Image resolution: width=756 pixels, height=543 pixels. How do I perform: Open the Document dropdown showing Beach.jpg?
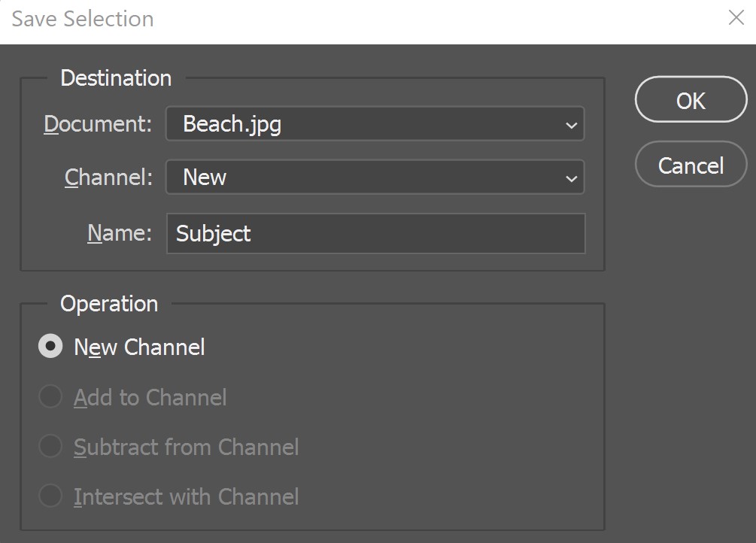(x=375, y=124)
